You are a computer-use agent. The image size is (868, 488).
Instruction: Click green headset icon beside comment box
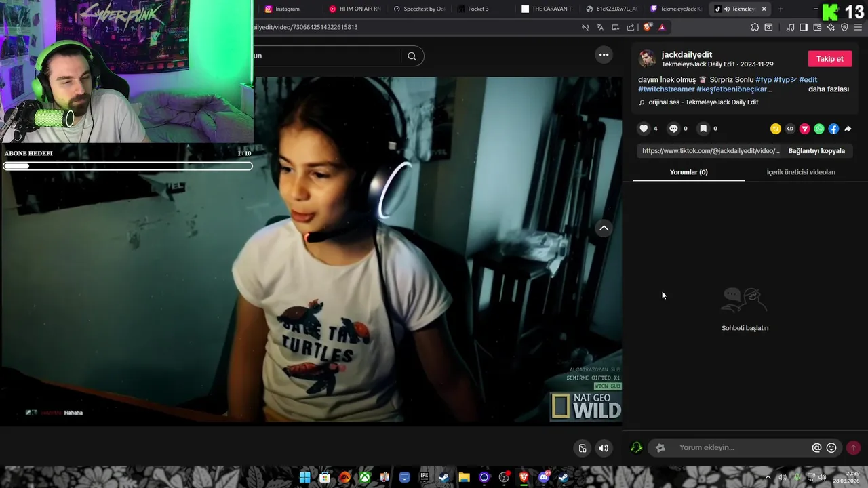pos(636,448)
